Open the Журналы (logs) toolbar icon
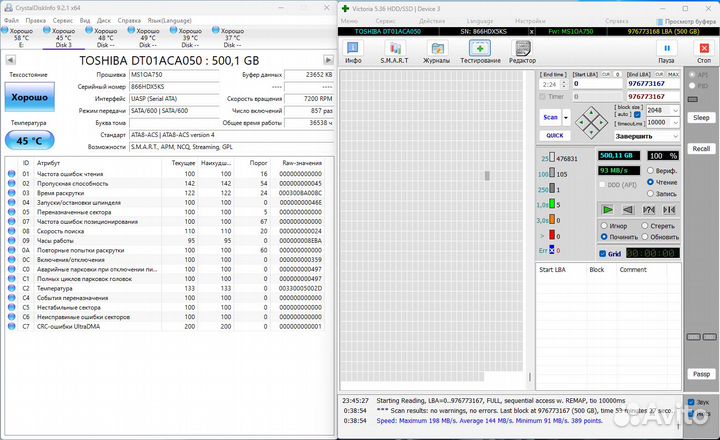 436,52
